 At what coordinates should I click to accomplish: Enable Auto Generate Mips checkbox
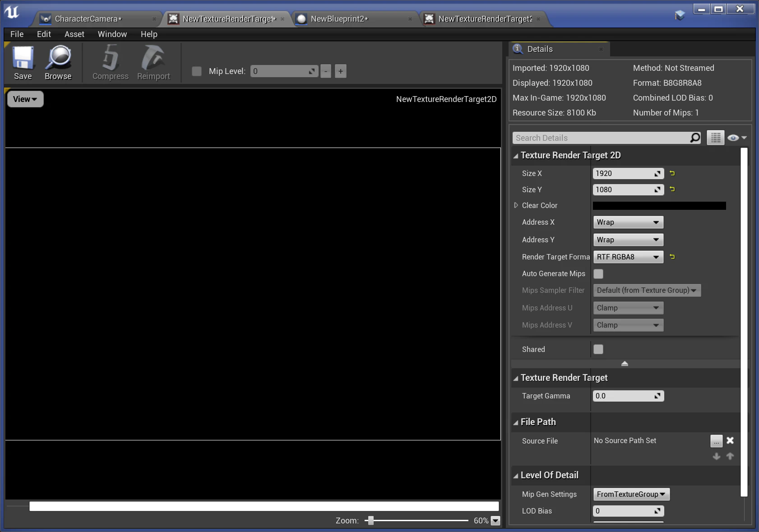pyautogui.click(x=598, y=274)
